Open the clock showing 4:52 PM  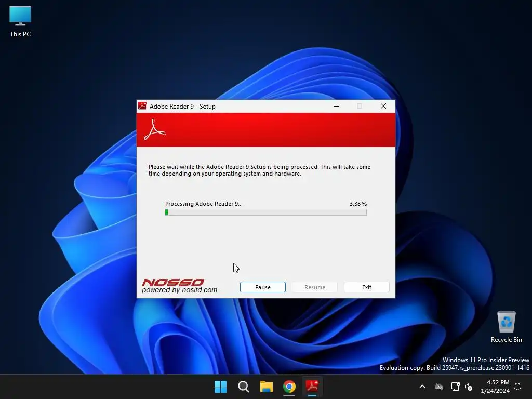[x=495, y=387]
